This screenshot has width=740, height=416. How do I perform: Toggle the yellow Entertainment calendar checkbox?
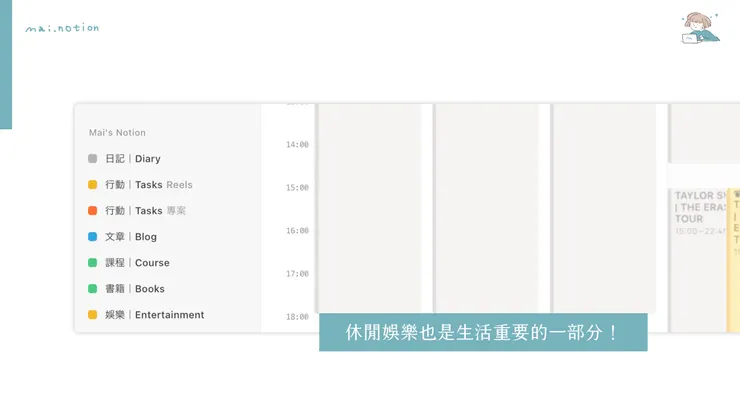click(x=92, y=314)
